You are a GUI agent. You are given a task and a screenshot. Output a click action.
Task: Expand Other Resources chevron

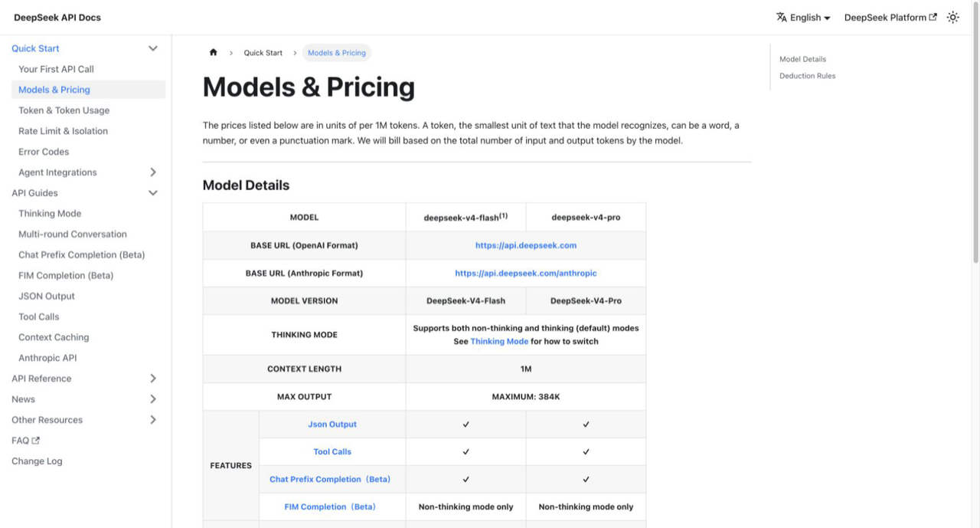(153, 420)
